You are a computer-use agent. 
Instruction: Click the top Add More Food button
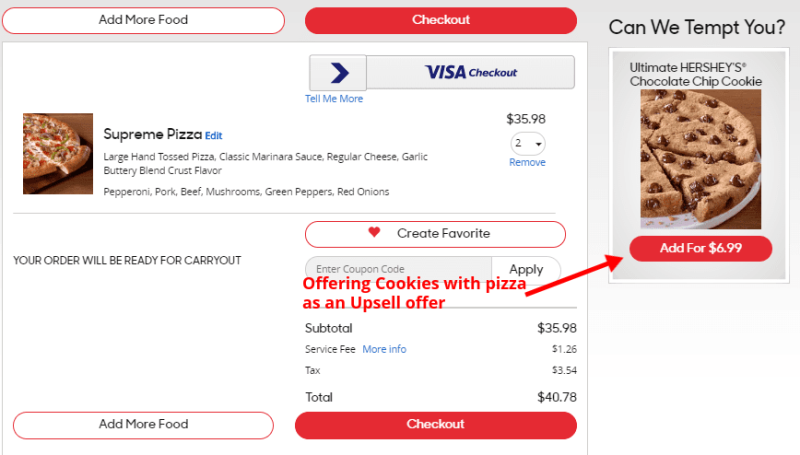pyautogui.click(x=143, y=20)
